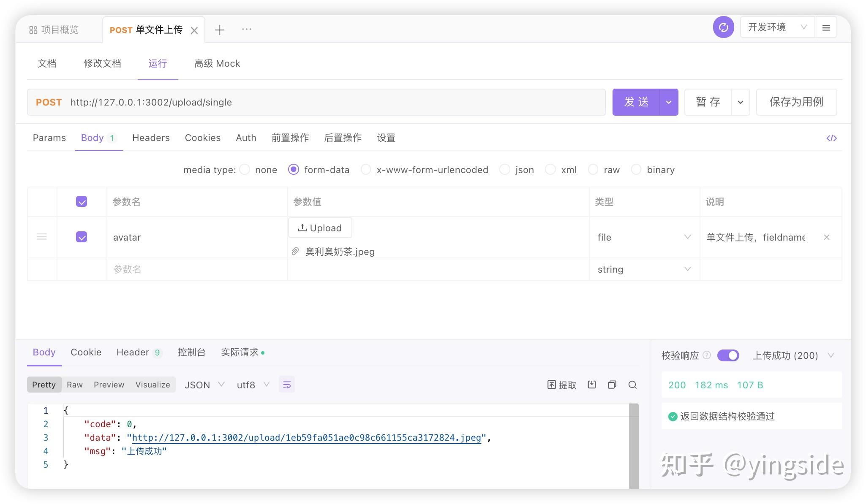Open the 高级 Mock tab
This screenshot has width=866, height=504.
pyautogui.click(x=217, y=63)
